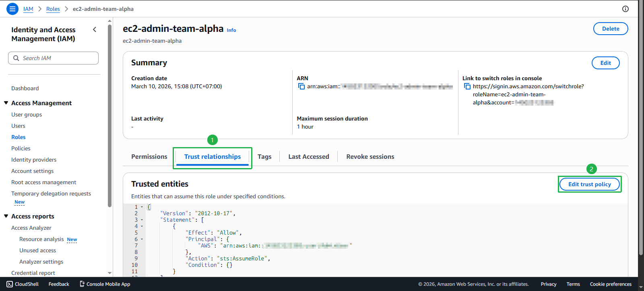Viewport: 644px width, 291px height.
Task: Click the Edit trust policy button
Action: click(590, 184)
